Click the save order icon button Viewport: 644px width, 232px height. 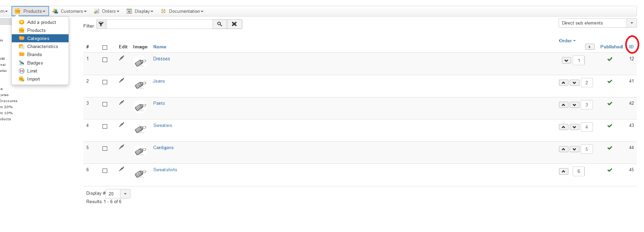590,47
